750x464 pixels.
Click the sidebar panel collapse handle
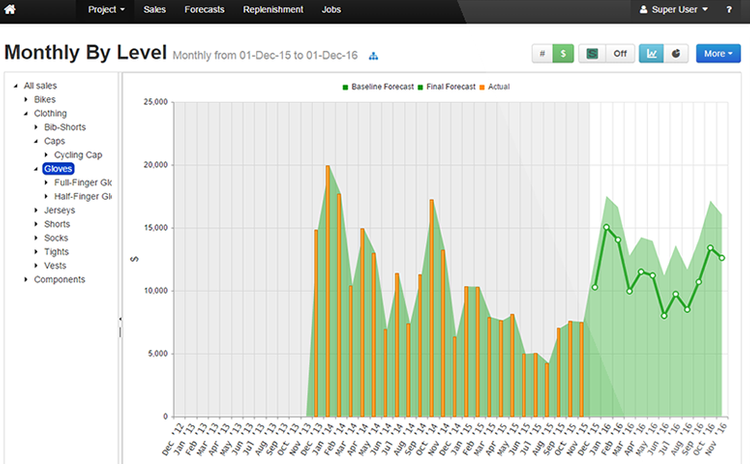[120, 320]
